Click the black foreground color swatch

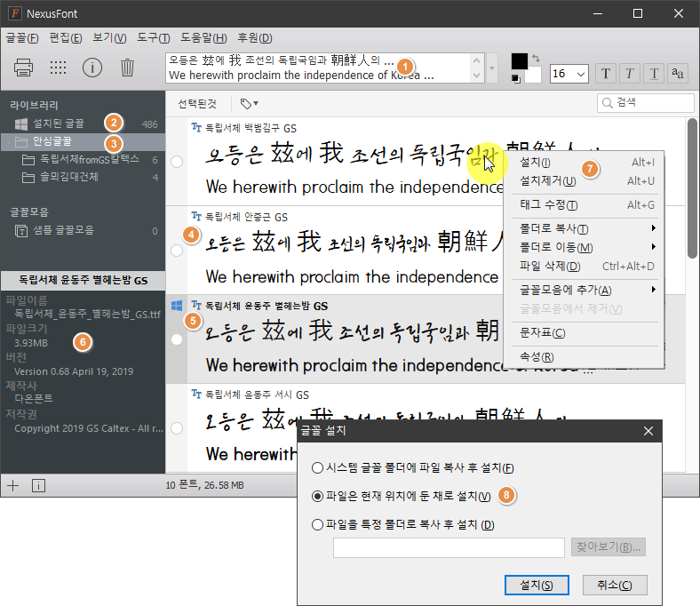pos(519,61)
